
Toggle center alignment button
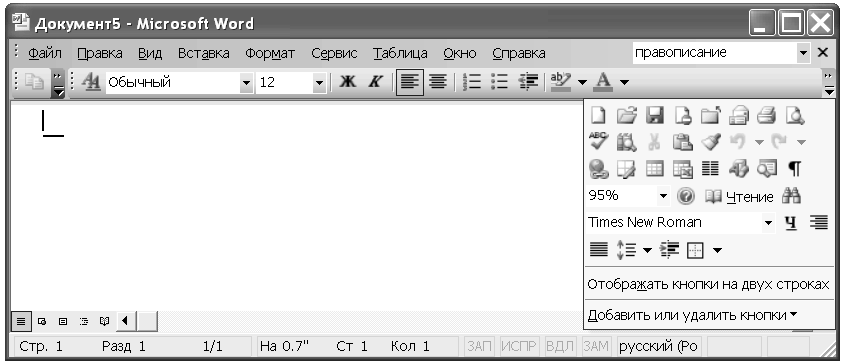click(x=438, y=82)
